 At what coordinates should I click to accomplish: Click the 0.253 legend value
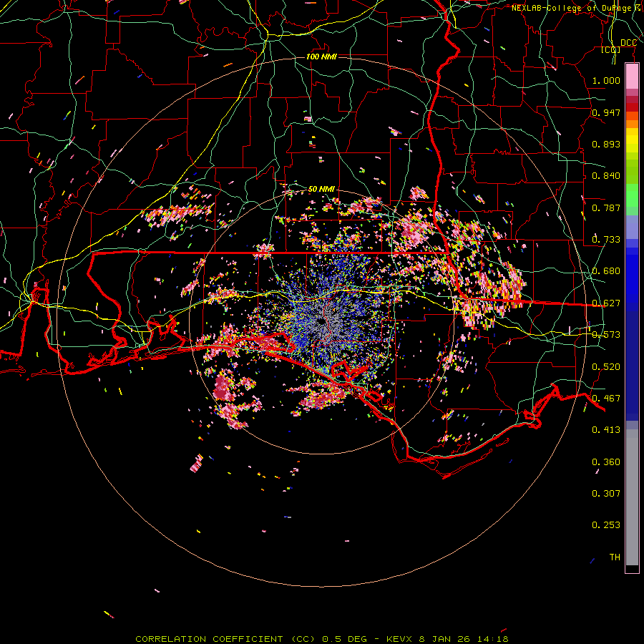(x=606, y=525)
